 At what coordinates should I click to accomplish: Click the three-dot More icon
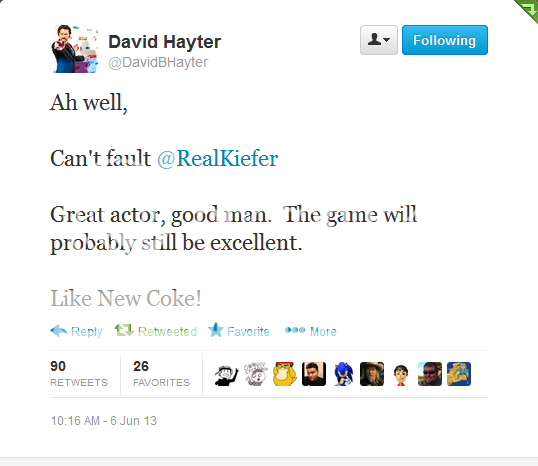click(295, 330)
